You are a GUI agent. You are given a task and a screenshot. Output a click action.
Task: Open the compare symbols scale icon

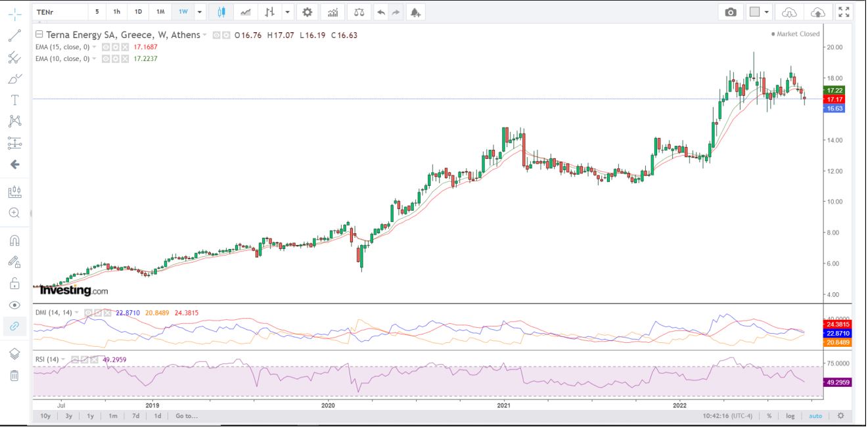tap(358, 12)
